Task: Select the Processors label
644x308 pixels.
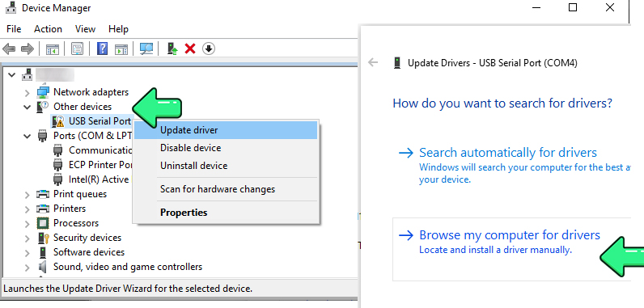Action: pos(76,223)
